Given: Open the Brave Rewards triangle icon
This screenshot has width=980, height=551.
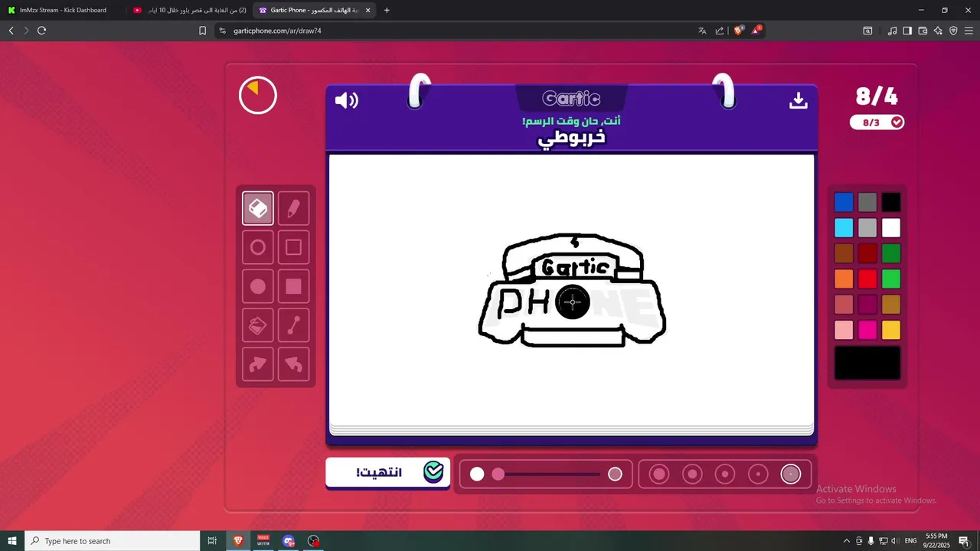Looking at the screenshot, I should (756, 31).
